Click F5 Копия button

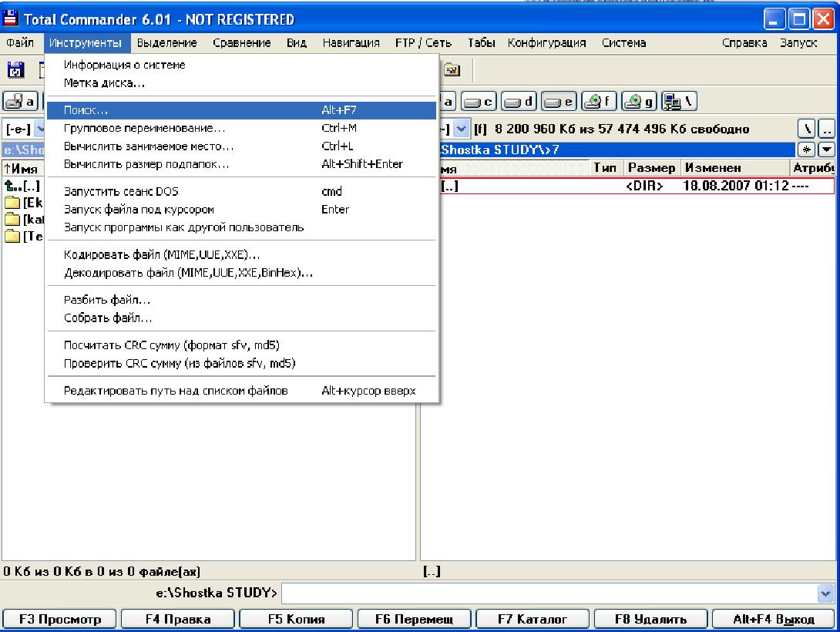[296, 619]
